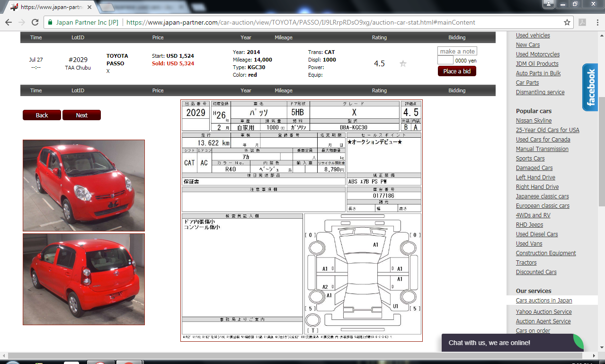Open Yahoo Auction Service link
The height and width of the screenshot is (364, 605).
543,312
